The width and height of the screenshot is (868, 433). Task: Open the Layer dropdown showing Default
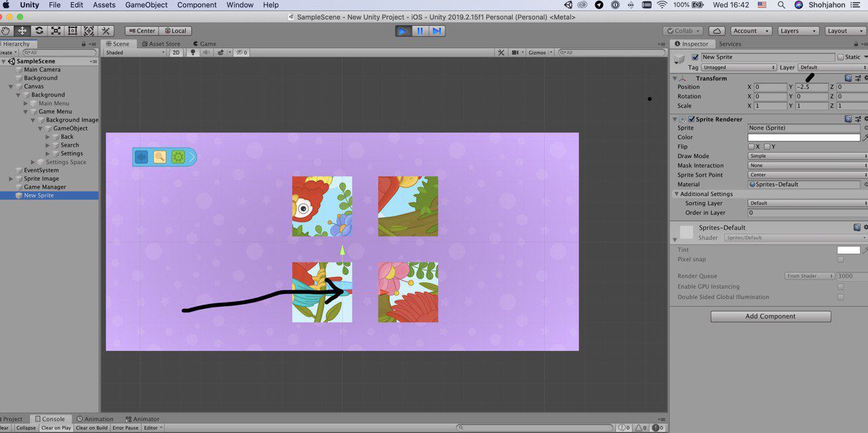point(833,67)
